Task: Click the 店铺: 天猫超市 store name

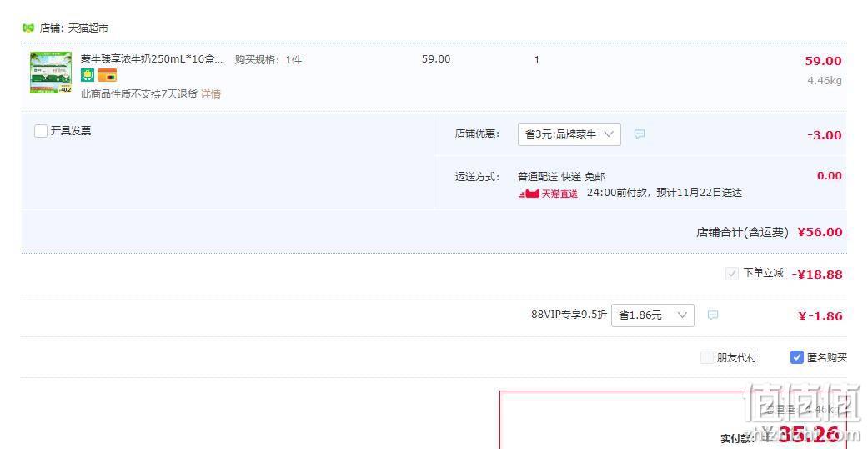Action: point(73,28)
